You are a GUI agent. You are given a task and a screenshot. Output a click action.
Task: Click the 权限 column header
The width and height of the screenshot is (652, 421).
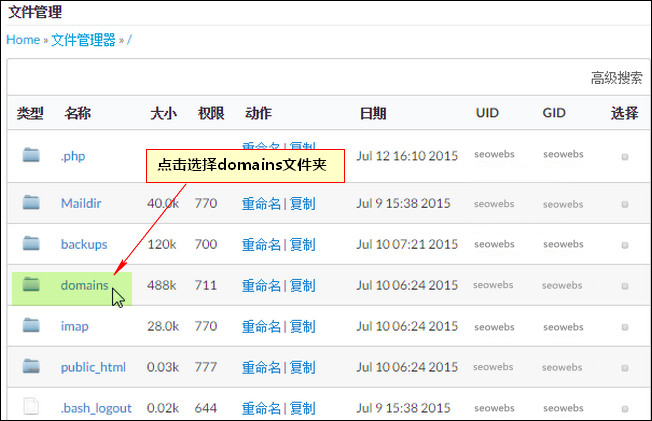211,113
